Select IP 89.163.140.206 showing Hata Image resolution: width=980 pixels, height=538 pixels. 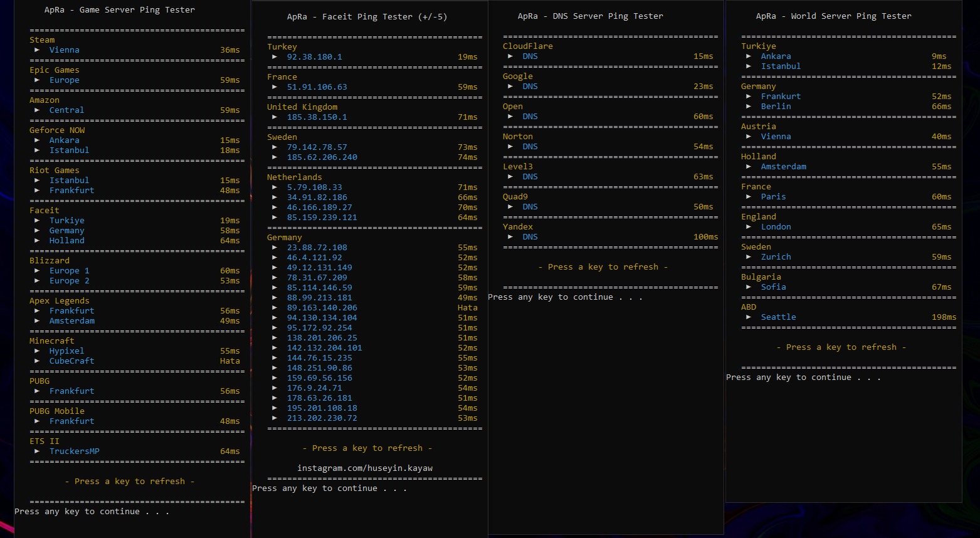pyautogui.click(x=322, y=308)
